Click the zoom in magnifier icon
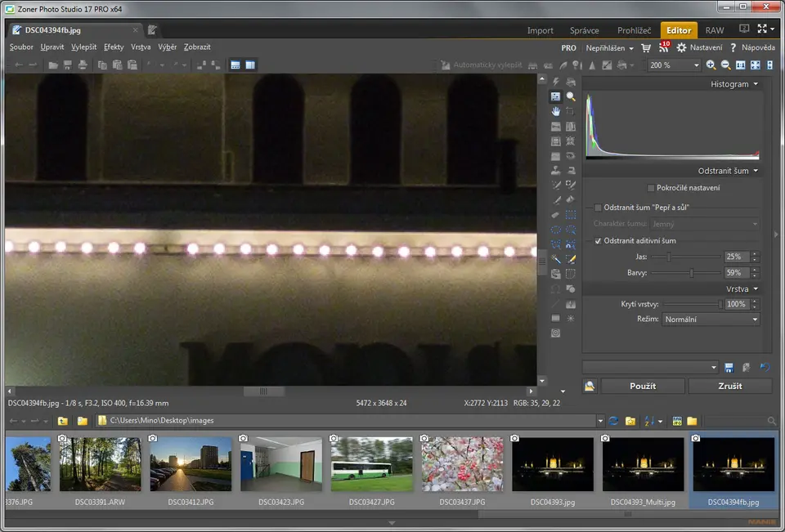The image size is (785, 532). coord(711,65)
